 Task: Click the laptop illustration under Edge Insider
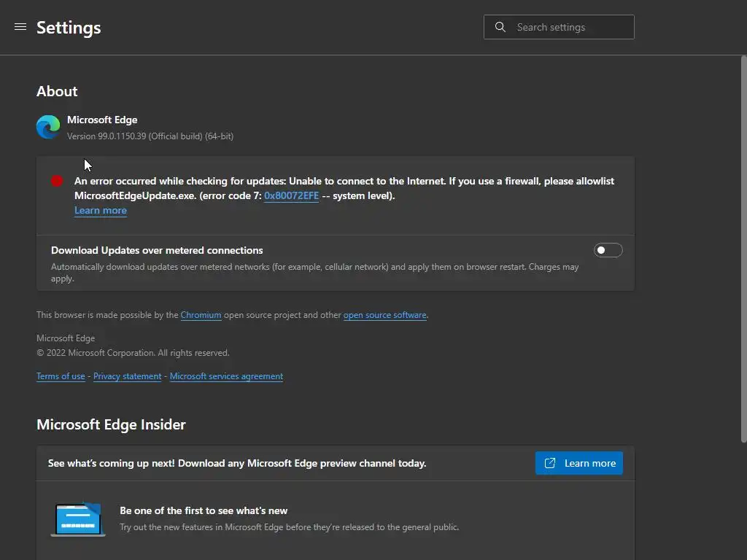[77, 519]
